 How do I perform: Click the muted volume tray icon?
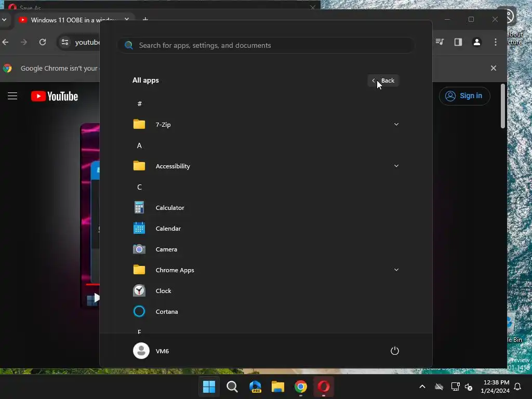(x=469, y=387)
